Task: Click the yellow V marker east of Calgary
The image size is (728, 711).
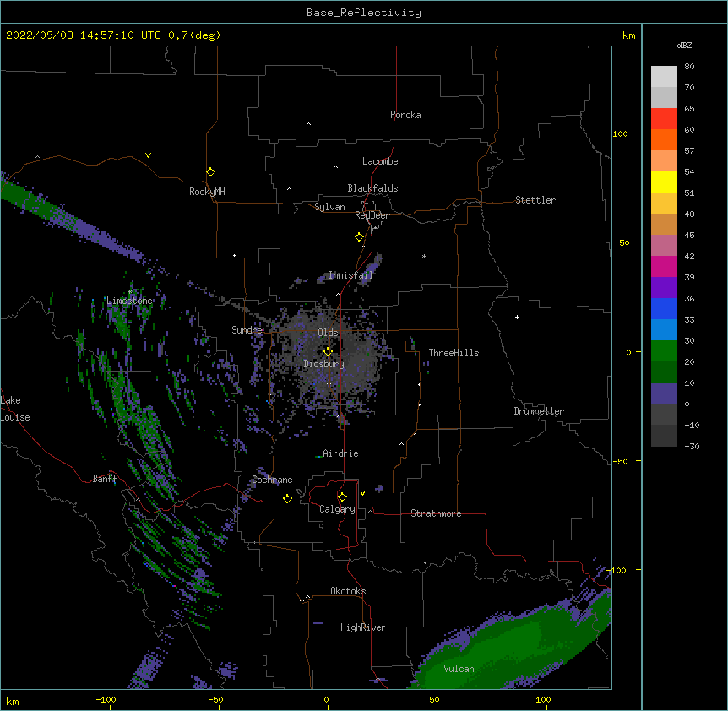Action: point(362,493)
